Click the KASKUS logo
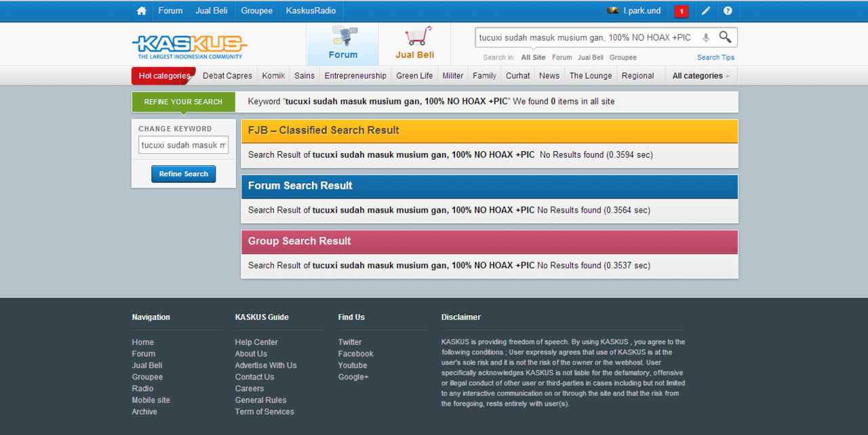This screenshot has height=435, width=868. [190, 46]
